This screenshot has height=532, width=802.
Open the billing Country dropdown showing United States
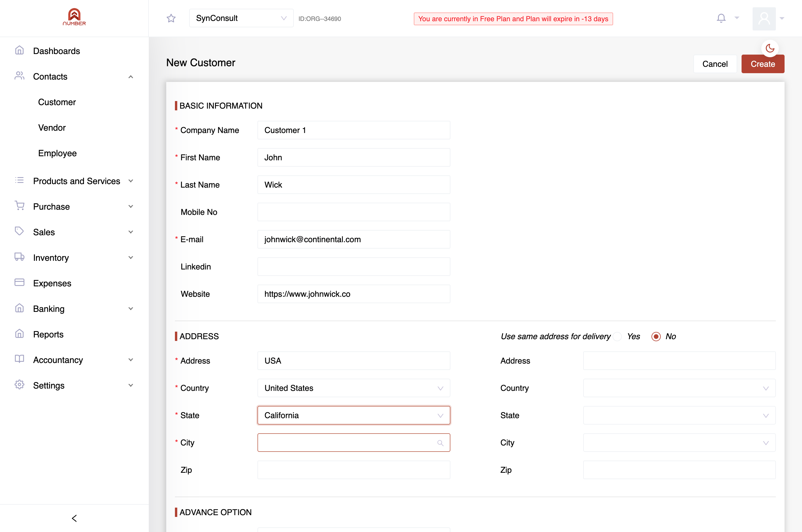(x=354, y=388)
